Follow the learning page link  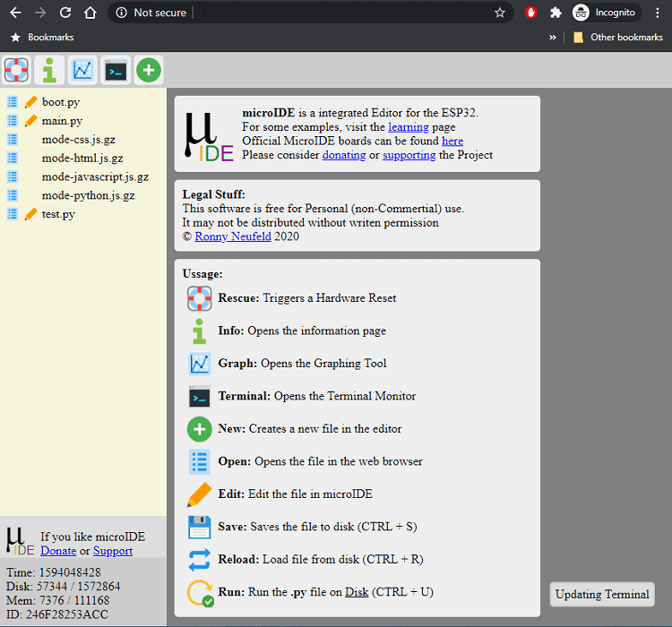(x=408, y=127)
